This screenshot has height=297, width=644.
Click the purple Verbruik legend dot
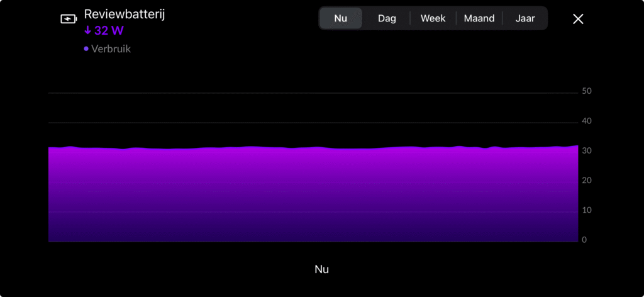pyautogui.click(x=86, y=49)
